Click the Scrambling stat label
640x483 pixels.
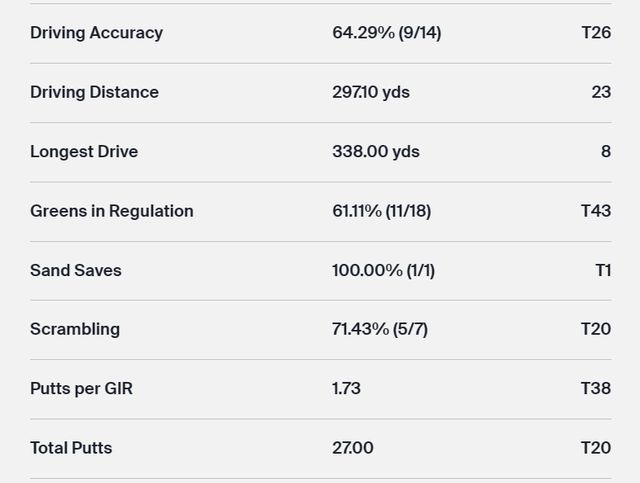(x=75, y=329)
